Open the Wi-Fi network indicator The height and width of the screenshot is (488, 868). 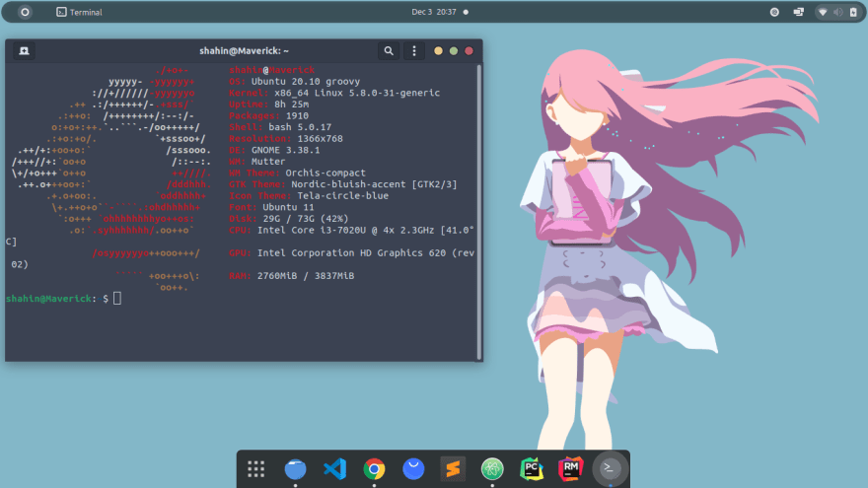(x=823, y=12)
